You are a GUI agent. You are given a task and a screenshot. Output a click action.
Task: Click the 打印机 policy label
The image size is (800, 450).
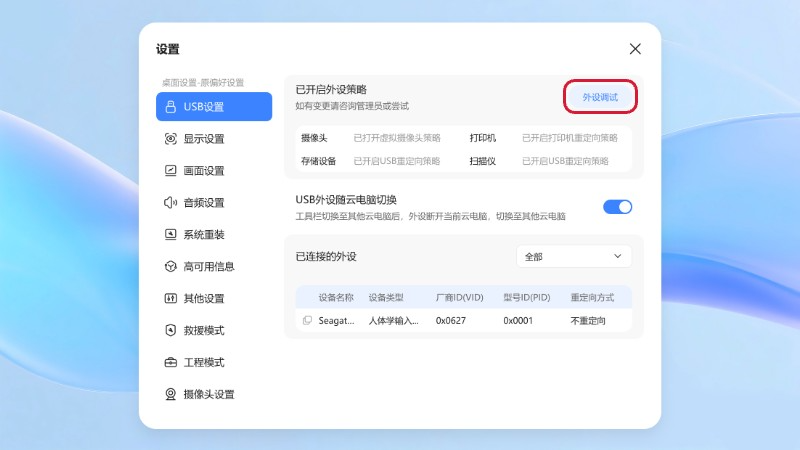(482, 138)
